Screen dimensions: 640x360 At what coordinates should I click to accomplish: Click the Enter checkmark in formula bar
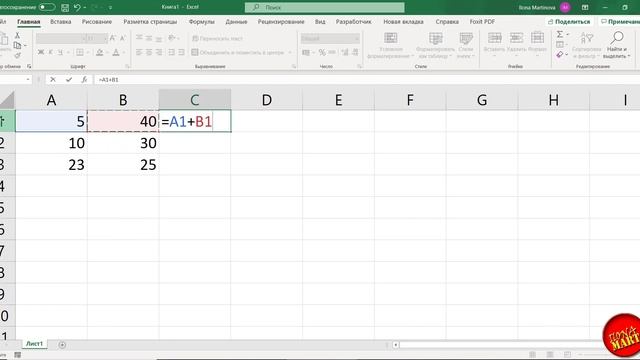69,80
